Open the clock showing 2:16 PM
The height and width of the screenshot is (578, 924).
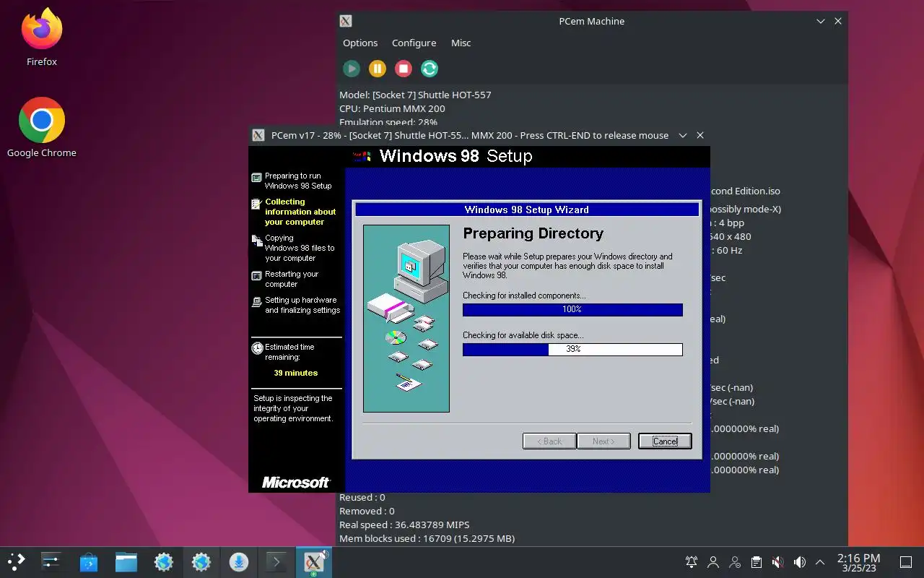[x=858, y=562]
